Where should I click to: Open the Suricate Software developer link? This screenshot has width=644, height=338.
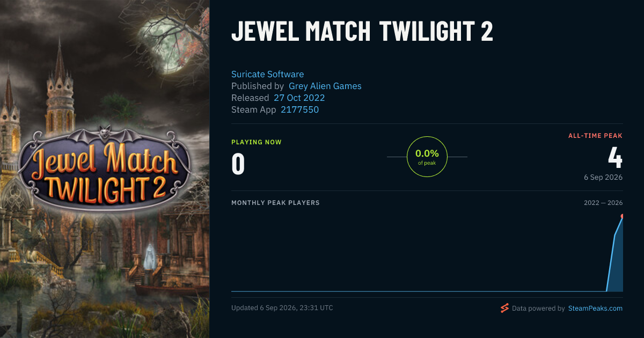coord(268,74)
